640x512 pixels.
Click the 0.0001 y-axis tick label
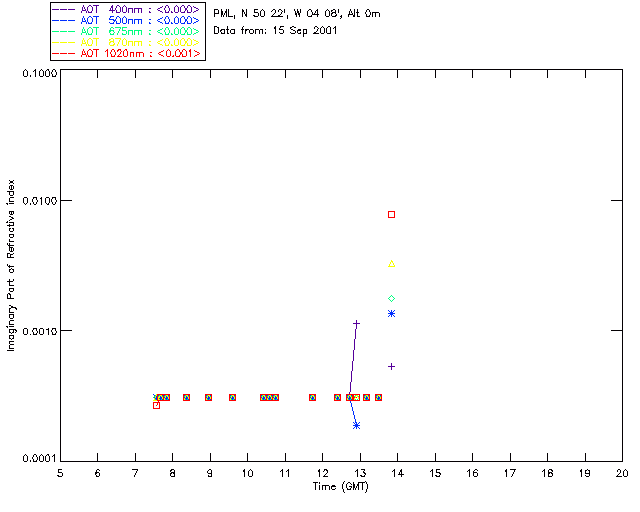point(39,459)
